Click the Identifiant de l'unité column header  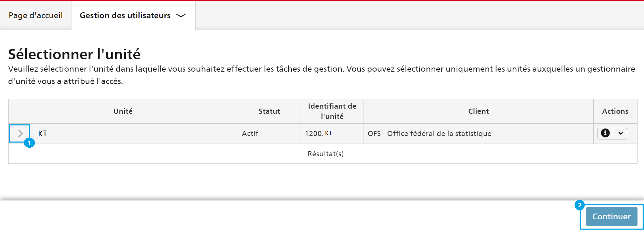pyautogui.click(x=332, y=111)
